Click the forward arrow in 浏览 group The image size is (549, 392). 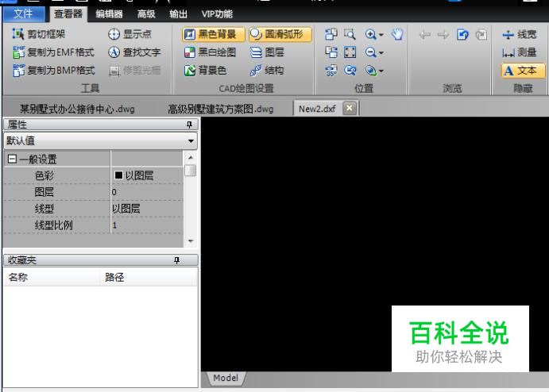[443, 34]
